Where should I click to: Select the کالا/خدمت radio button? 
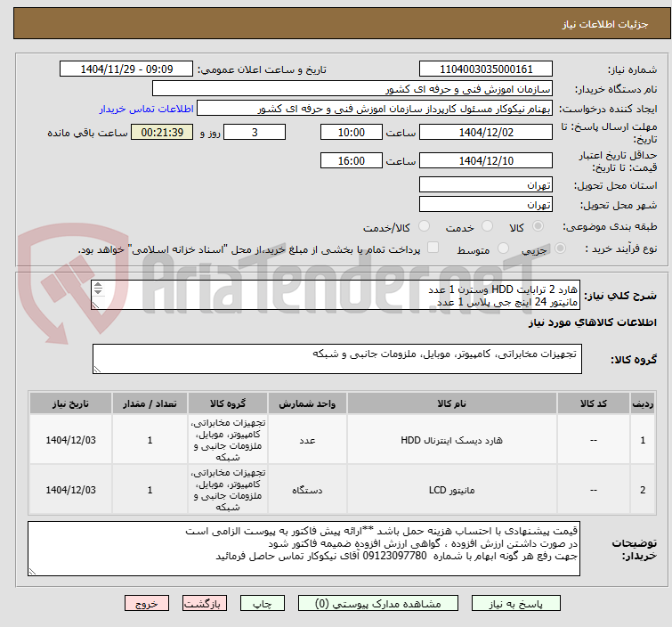pos(424,226)
